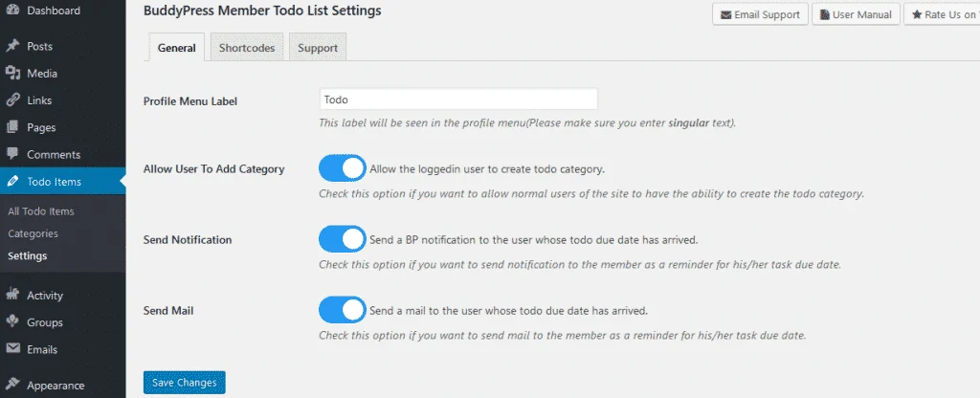
Task: Click the Rate Us button
Action: click(942, 14)
